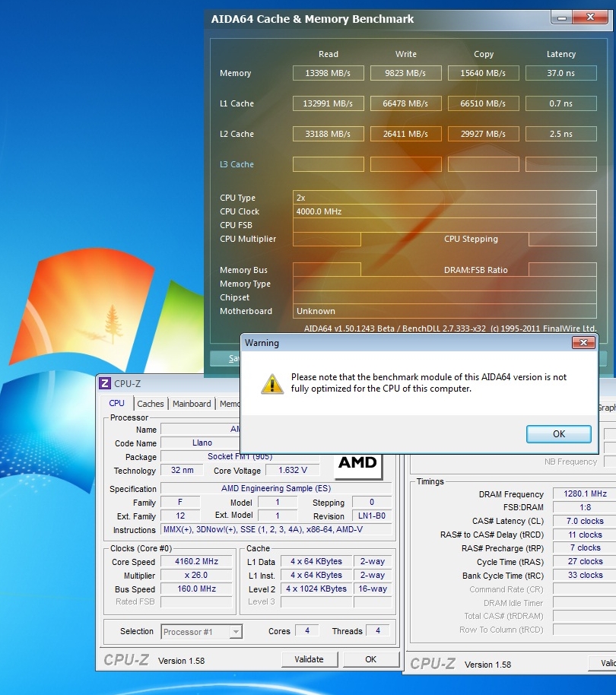The image size is (616, 695).
Task: Click Level 2 cache 4 x 1024 KBytes
Action: pos(316,589)
